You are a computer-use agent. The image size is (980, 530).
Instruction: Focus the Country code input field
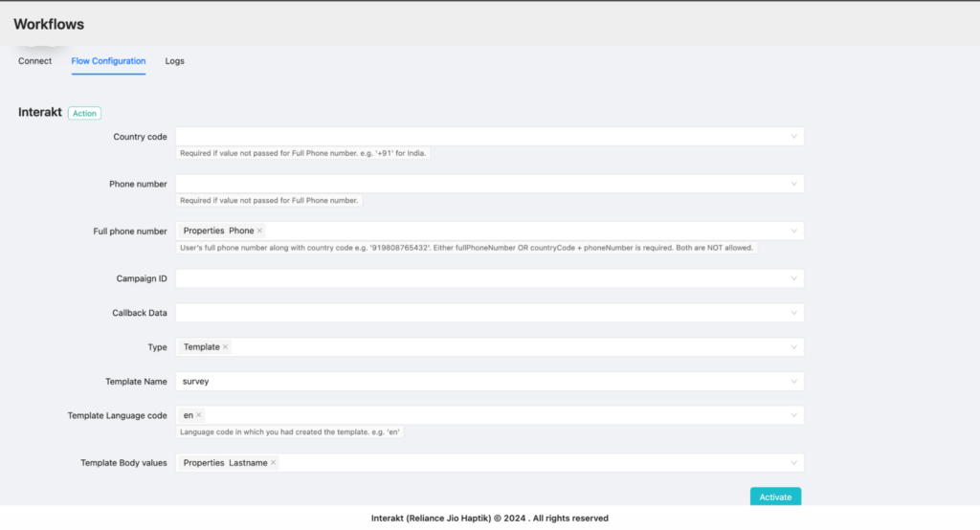pyautogui.click(x=489, y=136)
